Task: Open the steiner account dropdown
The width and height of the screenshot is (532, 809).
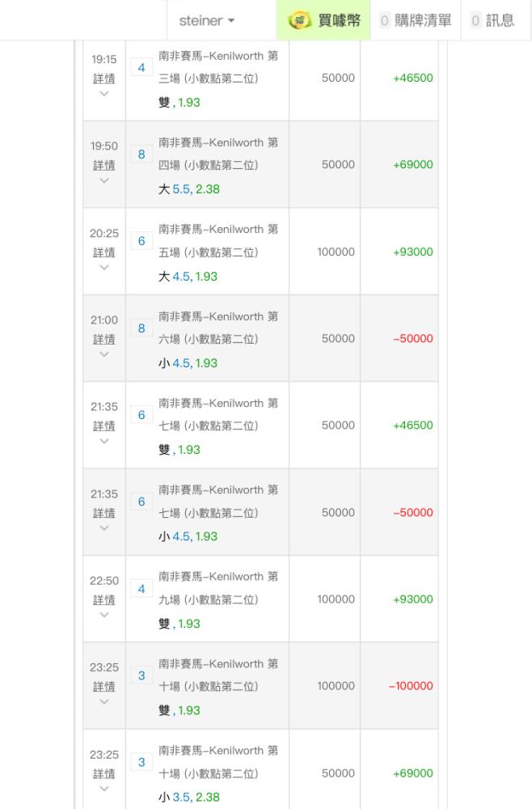Action: [x=207, y=21]
